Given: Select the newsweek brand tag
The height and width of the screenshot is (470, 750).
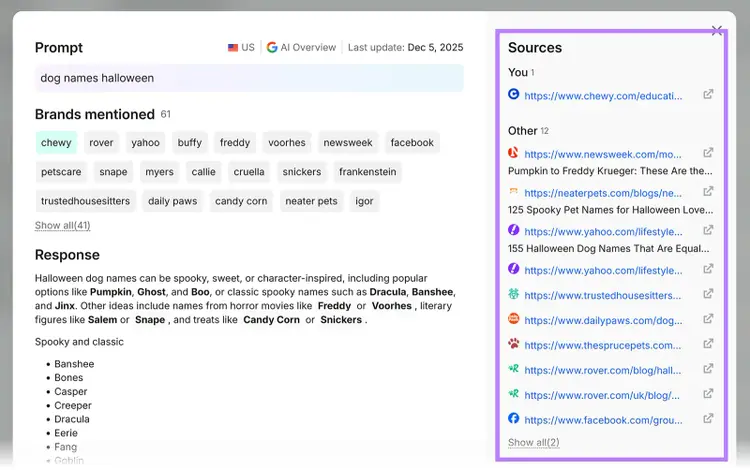Looking at the screenshot, I should tap(348, 142).
